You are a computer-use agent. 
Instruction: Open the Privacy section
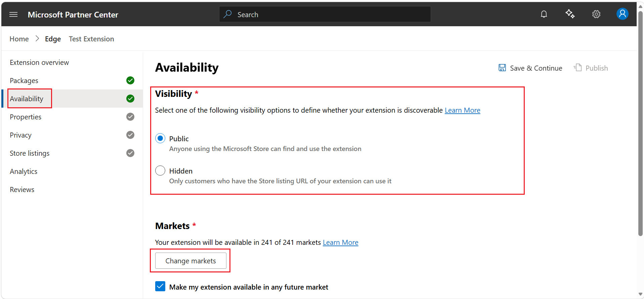(x=20, y=135)
